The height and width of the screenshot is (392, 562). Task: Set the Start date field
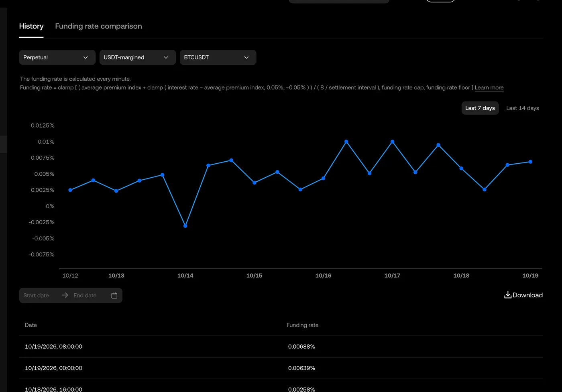tap(36, 296)
